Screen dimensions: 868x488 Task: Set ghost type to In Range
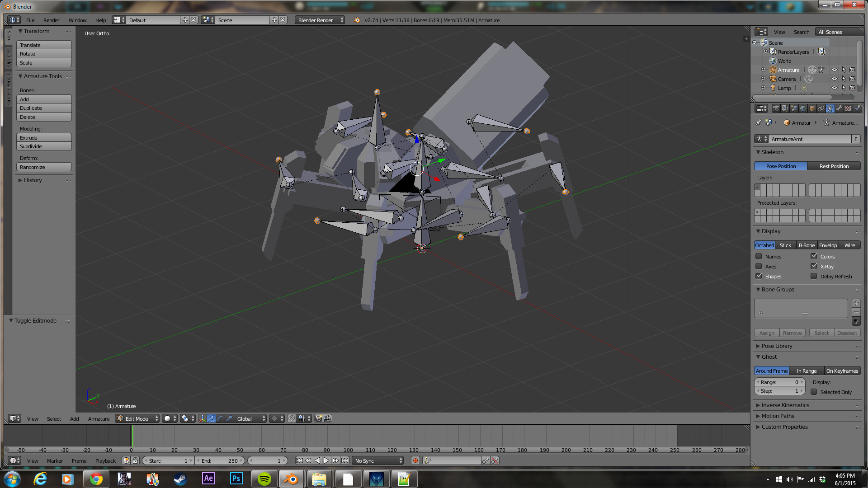(807, 371)
